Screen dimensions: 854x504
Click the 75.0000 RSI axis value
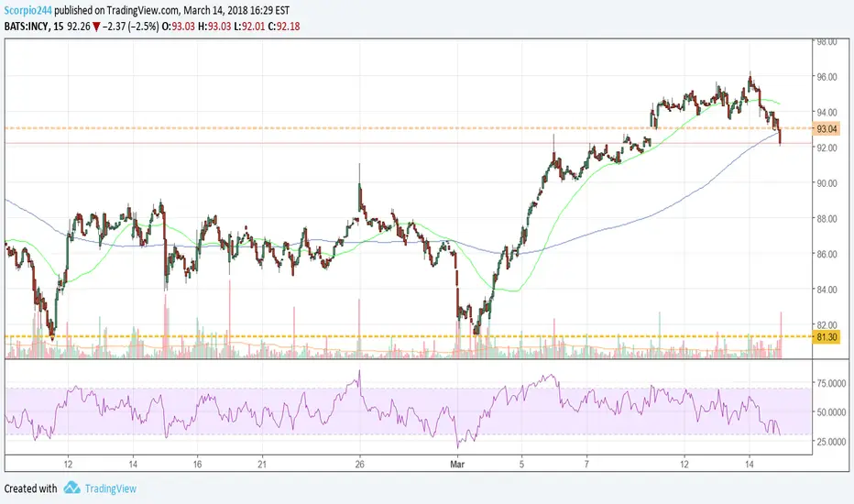click(831, 383)
